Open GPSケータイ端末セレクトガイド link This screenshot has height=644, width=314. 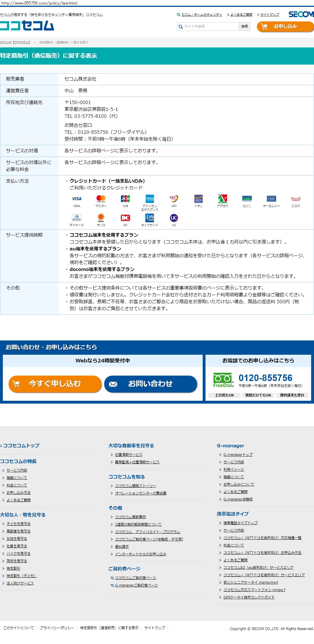coord(249,597)
